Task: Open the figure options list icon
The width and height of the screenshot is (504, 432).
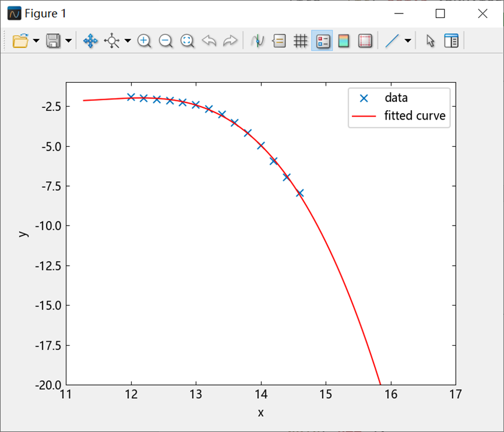Action: [x=279, y=41]
